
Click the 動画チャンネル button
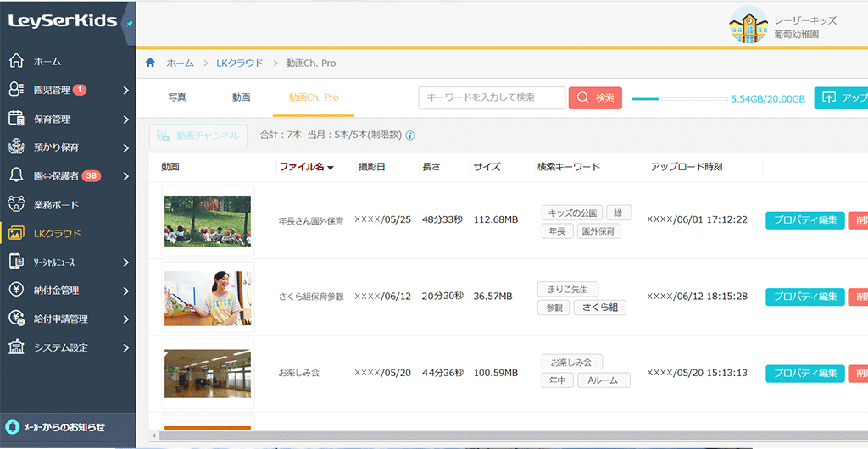pyautogui.click(x=198, y=136)
